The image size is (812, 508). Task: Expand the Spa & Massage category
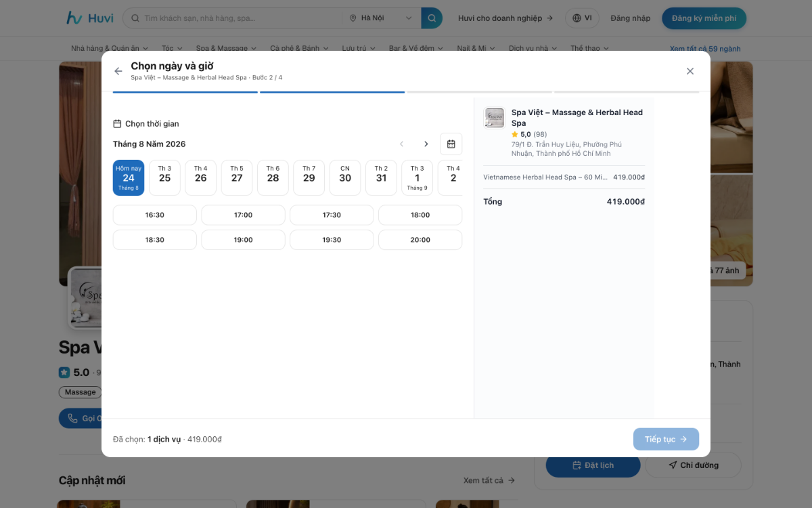point(226,49)
